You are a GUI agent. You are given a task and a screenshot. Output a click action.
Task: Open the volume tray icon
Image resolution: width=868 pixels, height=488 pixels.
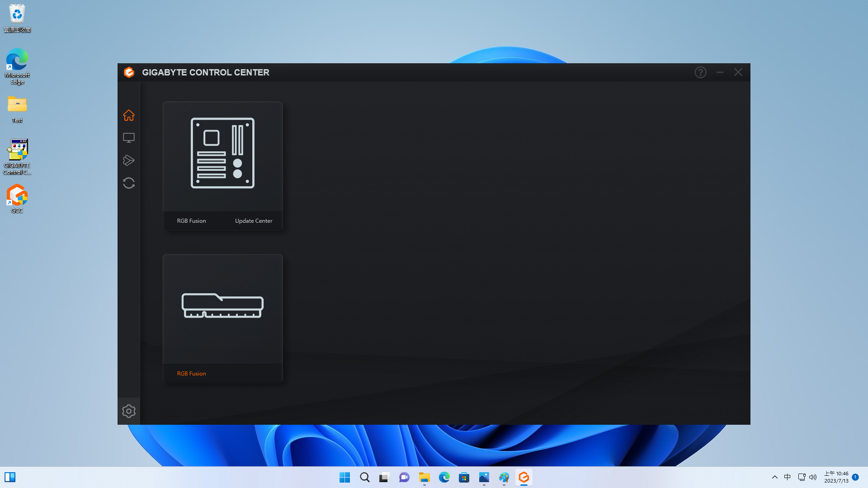tap(813, 478)
